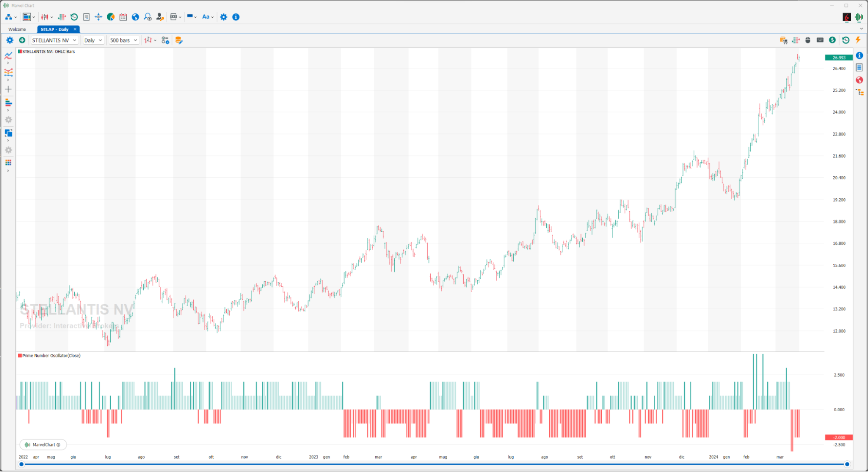Expand the line studies tool chevron
This screenshot has width=868, height=472.
pyautogui.click(x=8, y=63)
